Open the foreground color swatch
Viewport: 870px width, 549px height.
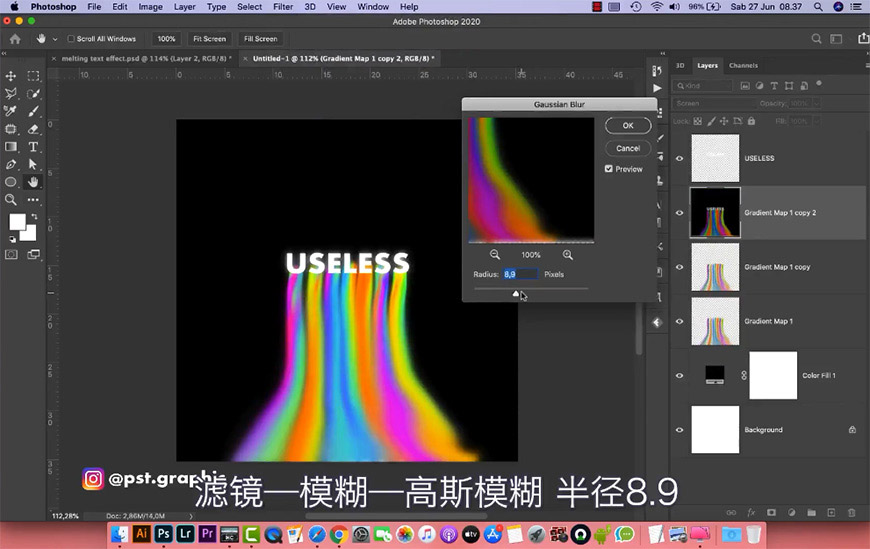coord(17,222)
